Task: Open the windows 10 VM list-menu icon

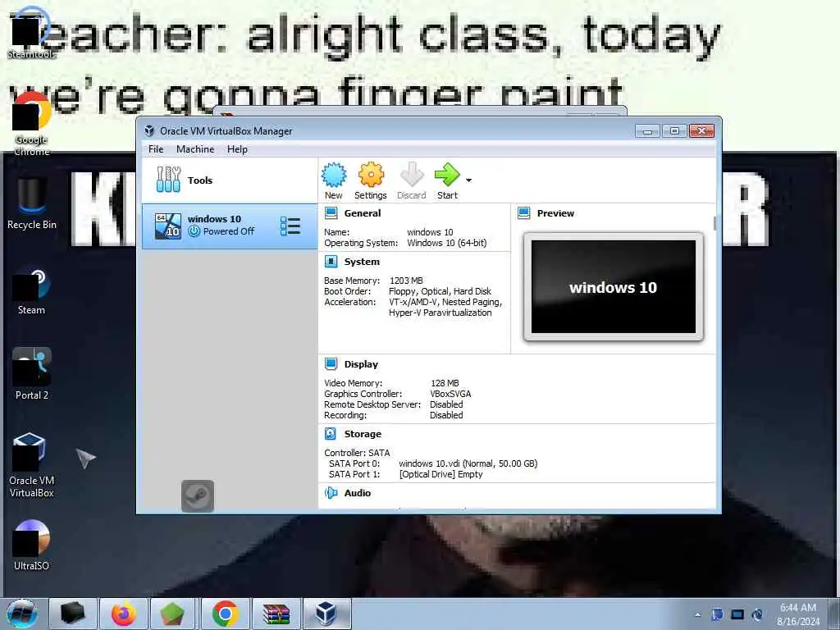Action: point(290,226)
